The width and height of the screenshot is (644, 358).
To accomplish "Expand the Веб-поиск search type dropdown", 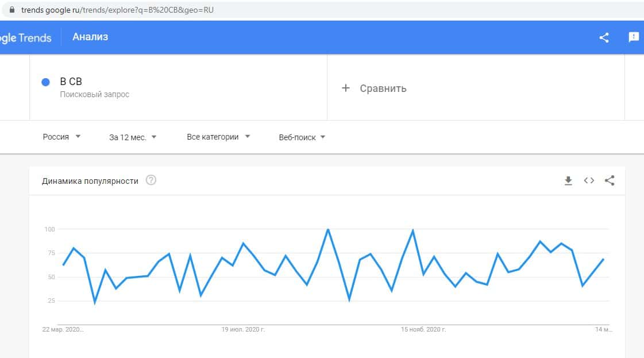I will click(302, 137).
